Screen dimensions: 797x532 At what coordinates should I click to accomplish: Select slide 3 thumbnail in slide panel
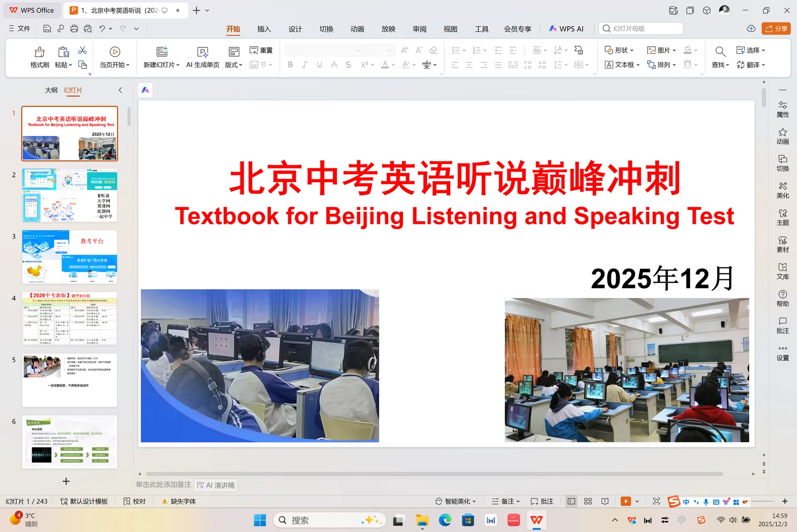tap(69, 257)
